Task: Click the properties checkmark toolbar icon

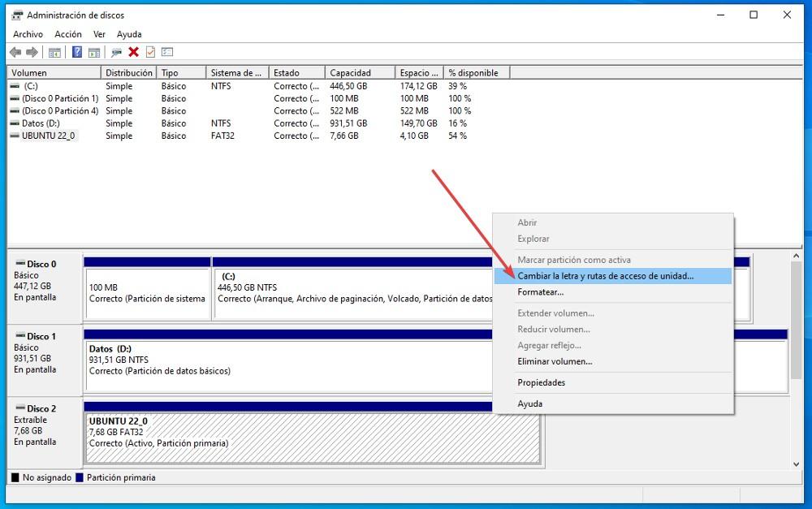Action: click(x=149, y=52)
